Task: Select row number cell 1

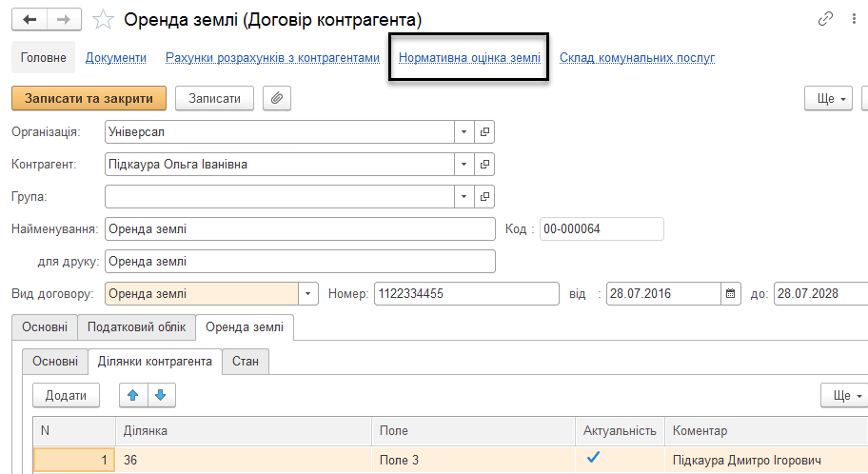Action: point(74,460)
